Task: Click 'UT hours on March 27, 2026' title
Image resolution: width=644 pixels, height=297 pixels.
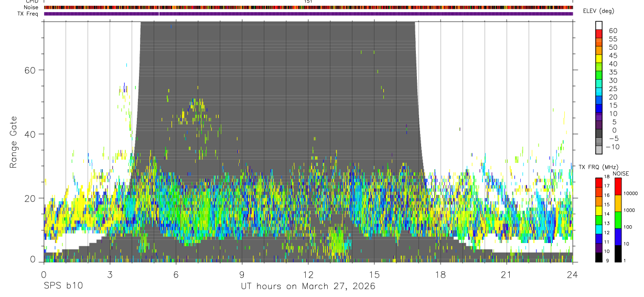Action: [308, 286]
